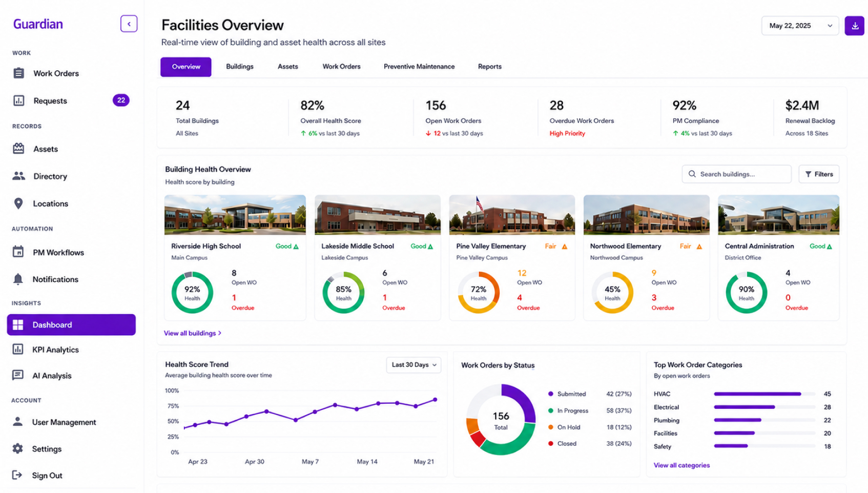Click the Electrical category progress bar
This screenshot has height=493, width=868.
click(764, 407)
